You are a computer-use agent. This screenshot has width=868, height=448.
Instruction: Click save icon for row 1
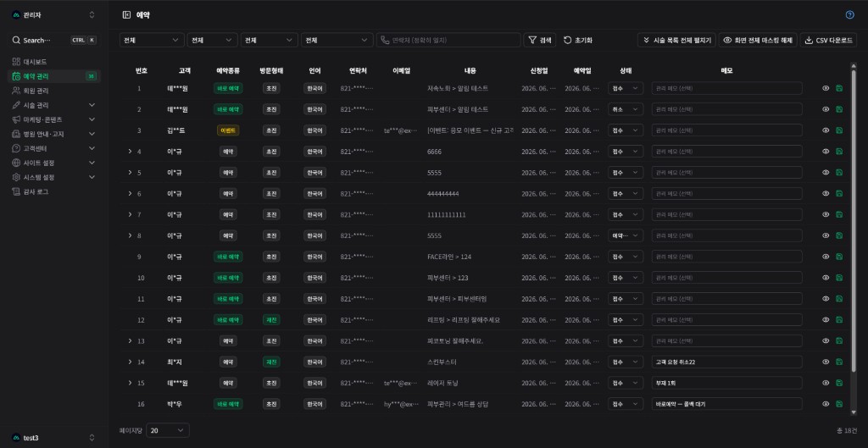pos(839,88)
